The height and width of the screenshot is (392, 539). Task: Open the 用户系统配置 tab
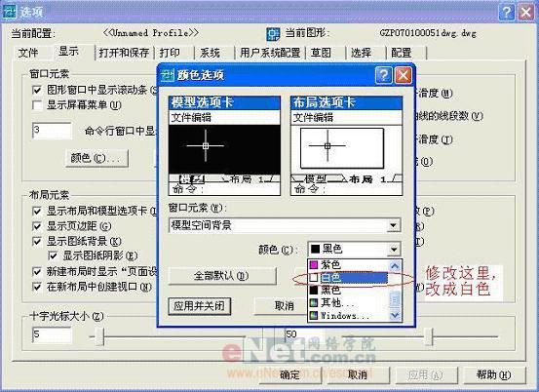coord(270,53)
